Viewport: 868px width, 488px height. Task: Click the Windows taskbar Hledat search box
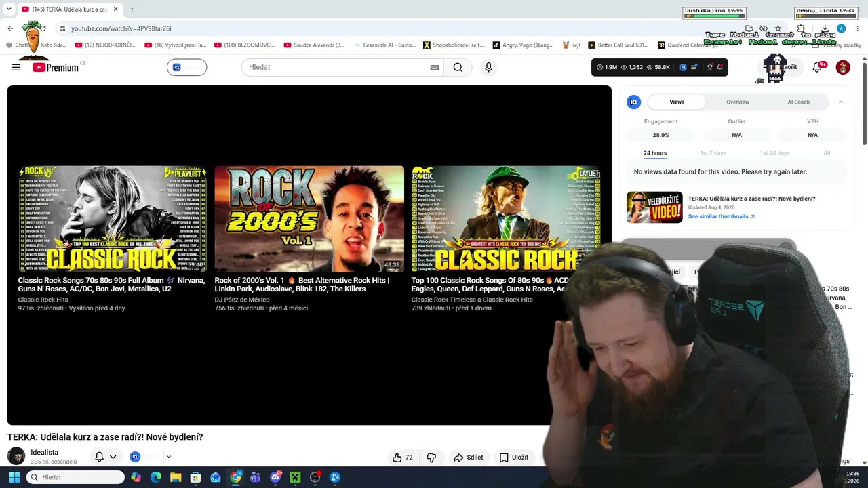coord(75,477)
